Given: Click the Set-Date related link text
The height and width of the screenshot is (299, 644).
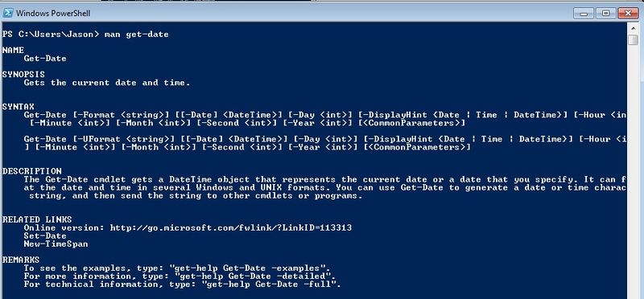Looking at the screenshot, I should [x=45, y=236].
